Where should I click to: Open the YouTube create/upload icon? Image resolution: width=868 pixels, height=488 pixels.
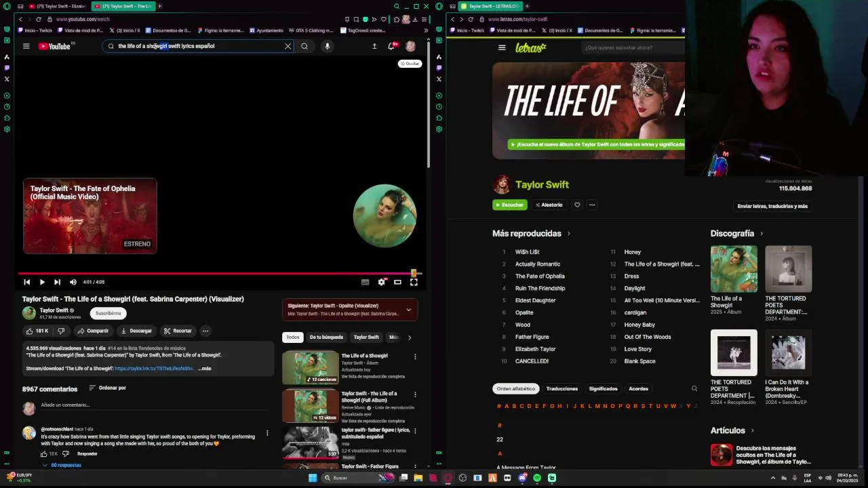(374, 46)
